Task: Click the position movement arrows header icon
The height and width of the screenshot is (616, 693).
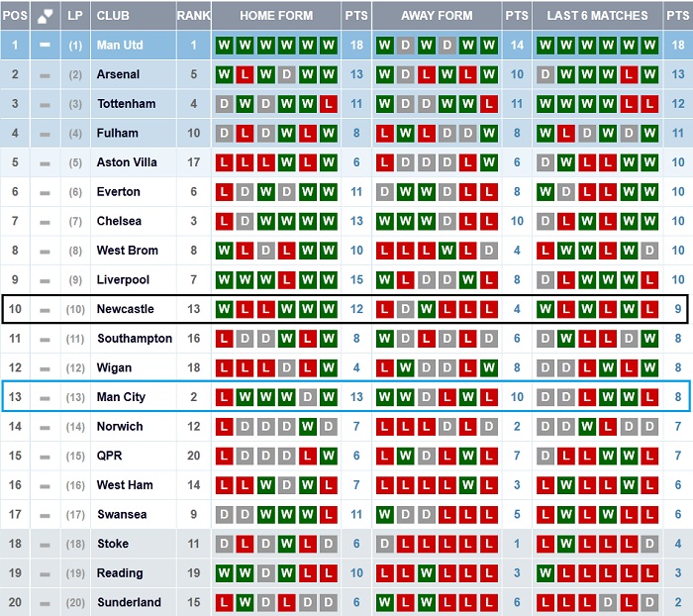Action: (x=46, y=16)
